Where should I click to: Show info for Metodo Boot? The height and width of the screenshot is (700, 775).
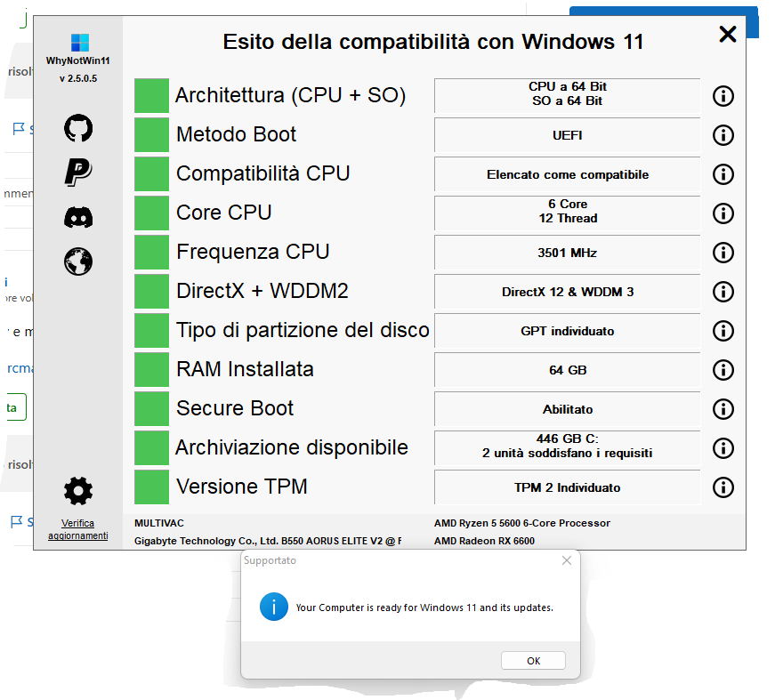[723, 135]
